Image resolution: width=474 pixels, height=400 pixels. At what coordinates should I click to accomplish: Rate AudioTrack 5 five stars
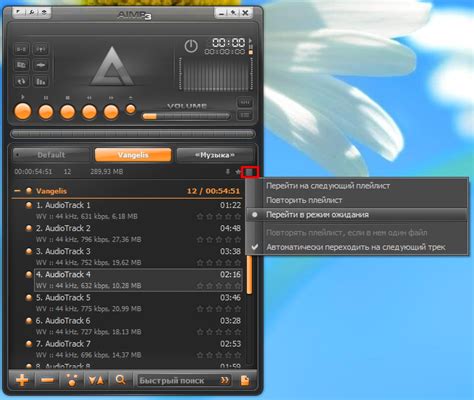point(238,309)
